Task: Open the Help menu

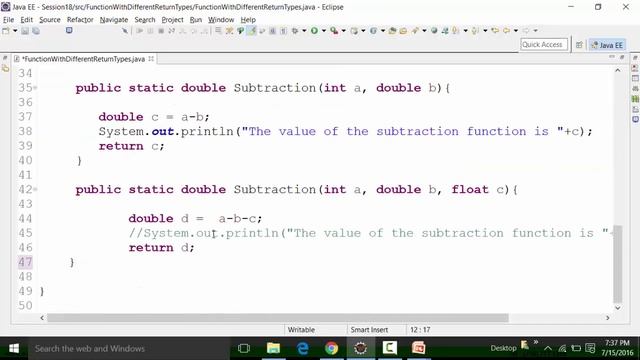Action: (x=248, y=20)
